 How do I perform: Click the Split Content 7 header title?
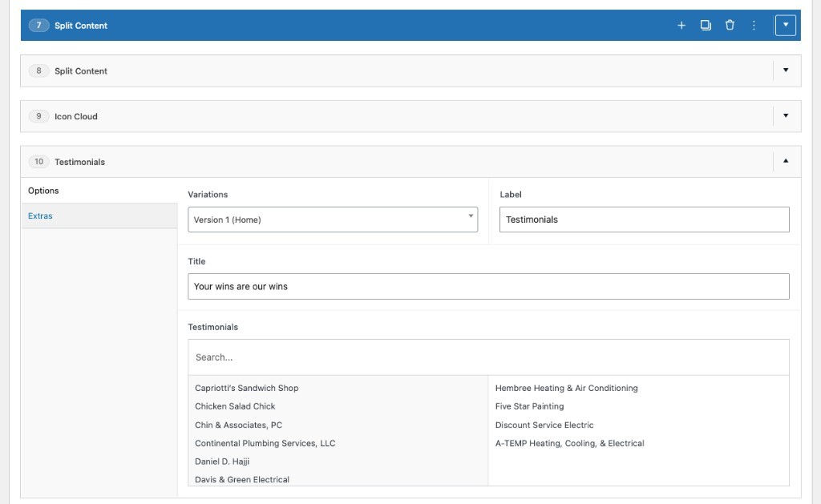[x=81, y=26]
